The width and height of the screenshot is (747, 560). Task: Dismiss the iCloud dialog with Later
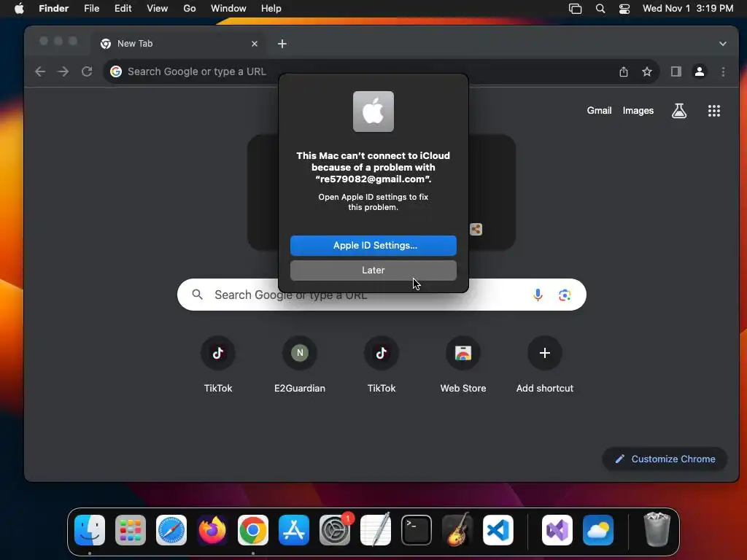(373, 270)
